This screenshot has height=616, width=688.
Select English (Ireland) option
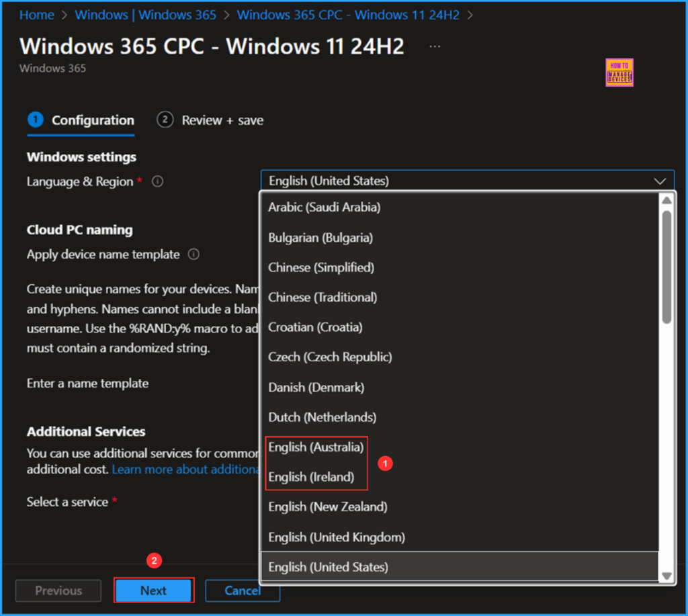[x=460, y=476]
